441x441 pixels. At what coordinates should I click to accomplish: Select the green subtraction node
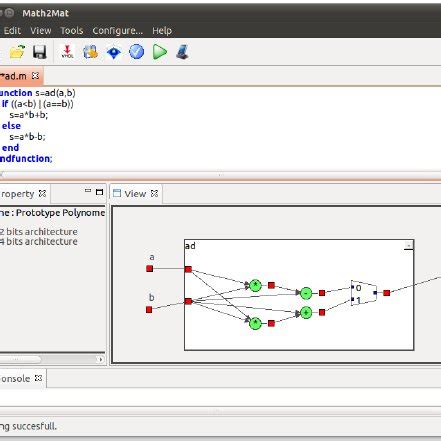(x=306, y=293)
